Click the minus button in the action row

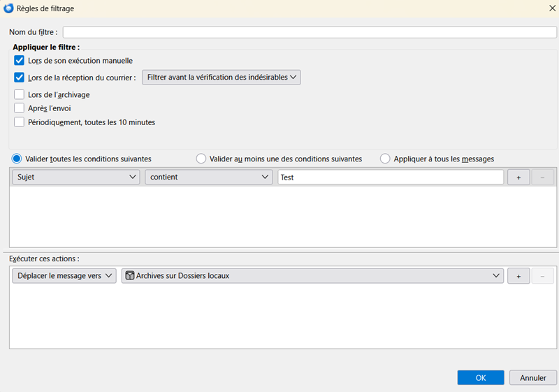[x=543, y=276]
